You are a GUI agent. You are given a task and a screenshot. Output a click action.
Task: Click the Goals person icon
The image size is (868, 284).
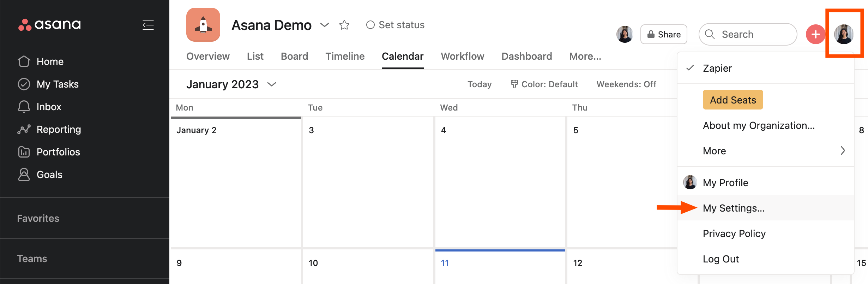(x=24, y=174)
